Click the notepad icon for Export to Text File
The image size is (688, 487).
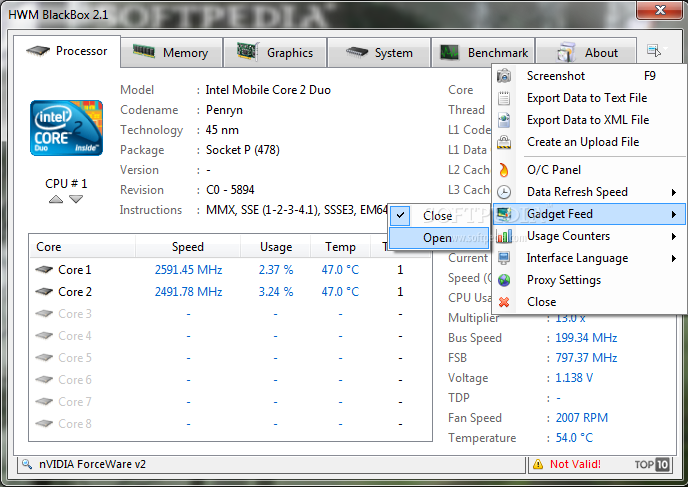pos(504,98)
